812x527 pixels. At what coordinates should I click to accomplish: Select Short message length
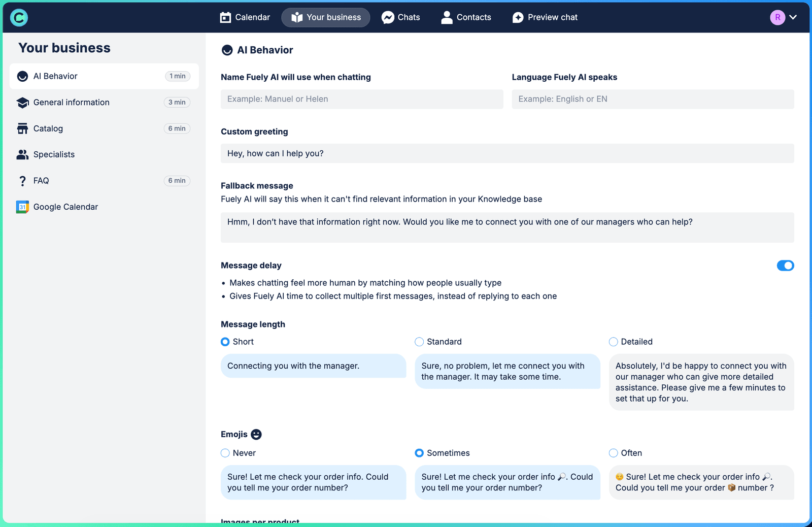pyautogui.click(x=225, y=342)
